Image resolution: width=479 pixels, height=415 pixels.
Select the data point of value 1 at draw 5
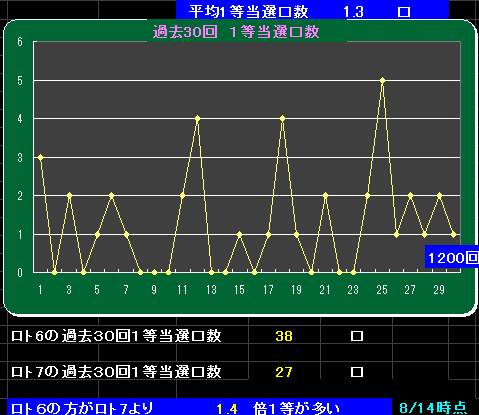pyautogui.click(x=97, y=234)
